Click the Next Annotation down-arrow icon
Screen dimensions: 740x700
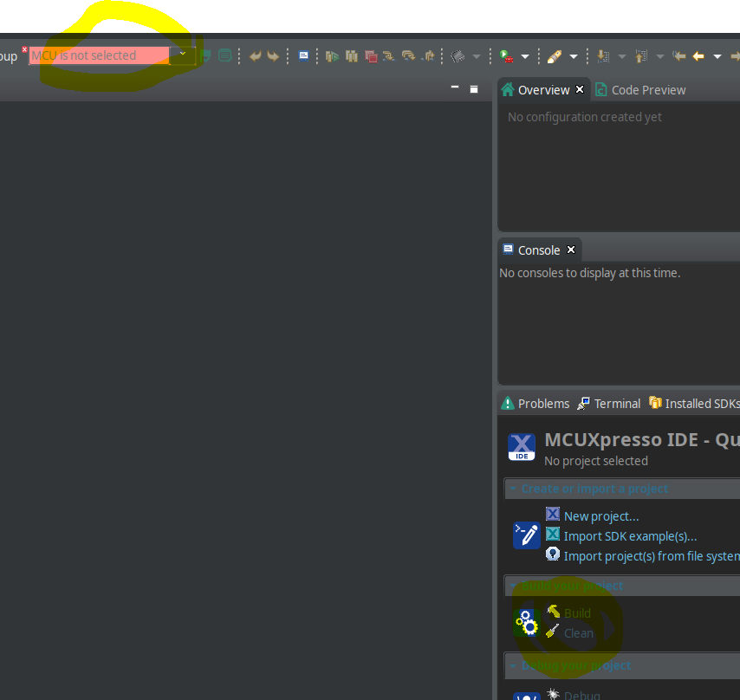pyautogui.click(x=603, y=56)
